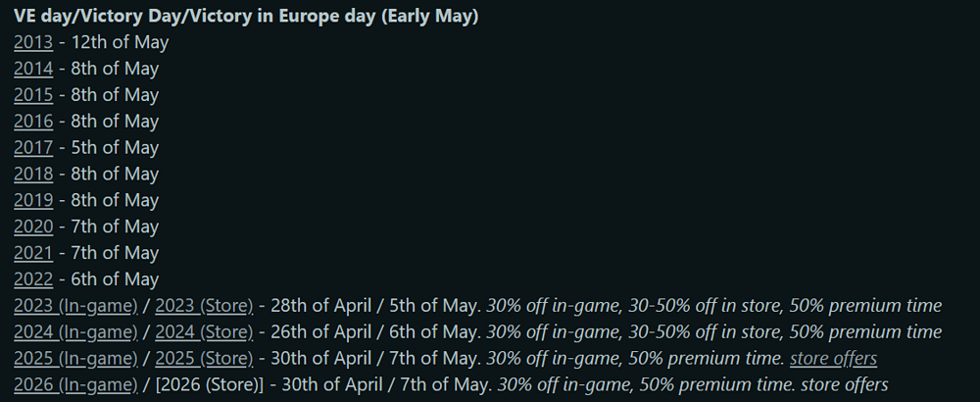Visit the 2018 year link
The image size is (980, 402).
coord(33,175)
